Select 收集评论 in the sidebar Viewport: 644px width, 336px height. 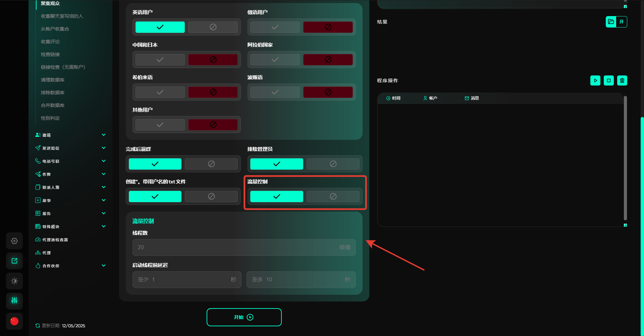click(x=50, y=42)
